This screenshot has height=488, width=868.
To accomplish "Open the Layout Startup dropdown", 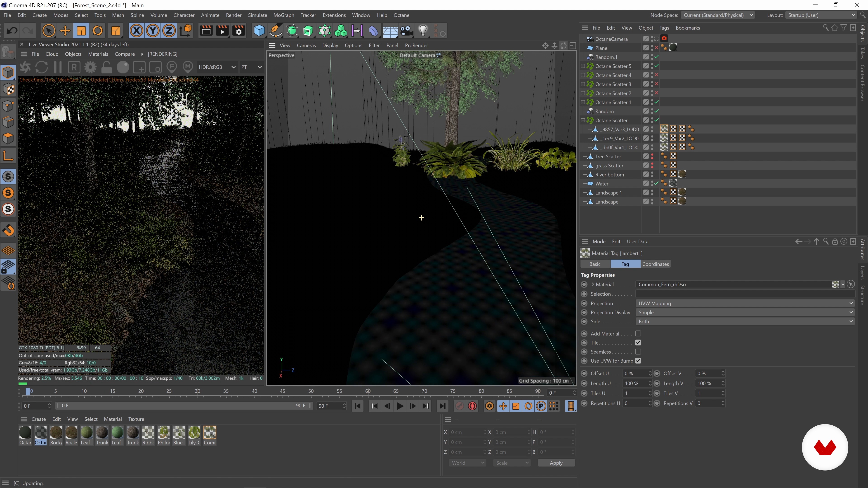I will click(821, 15).
